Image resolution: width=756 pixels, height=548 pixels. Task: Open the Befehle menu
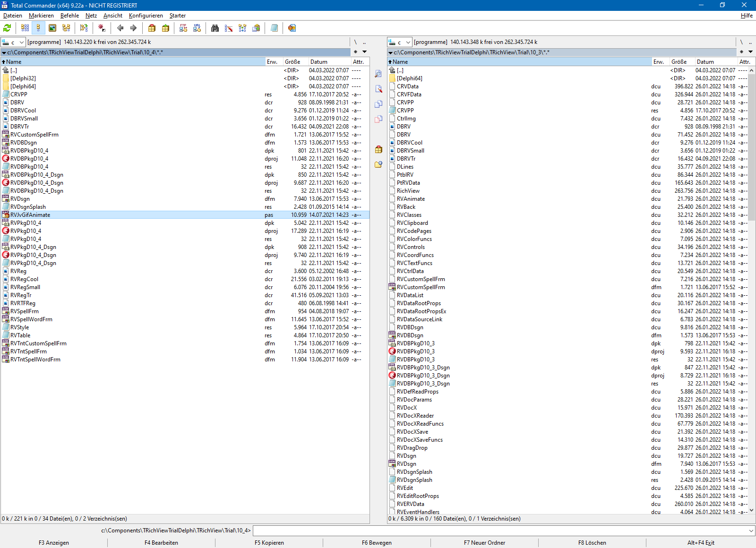[69, 16]
